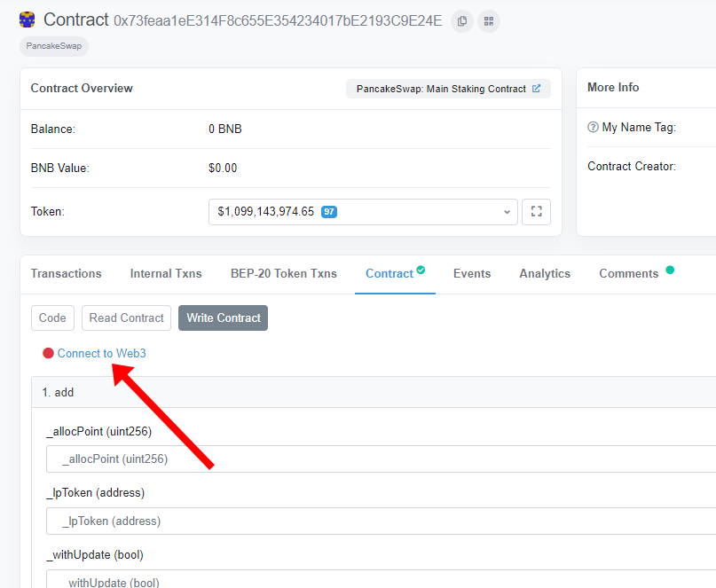Click the green verified check on Contract tab
716x588 pixels.
421,270
